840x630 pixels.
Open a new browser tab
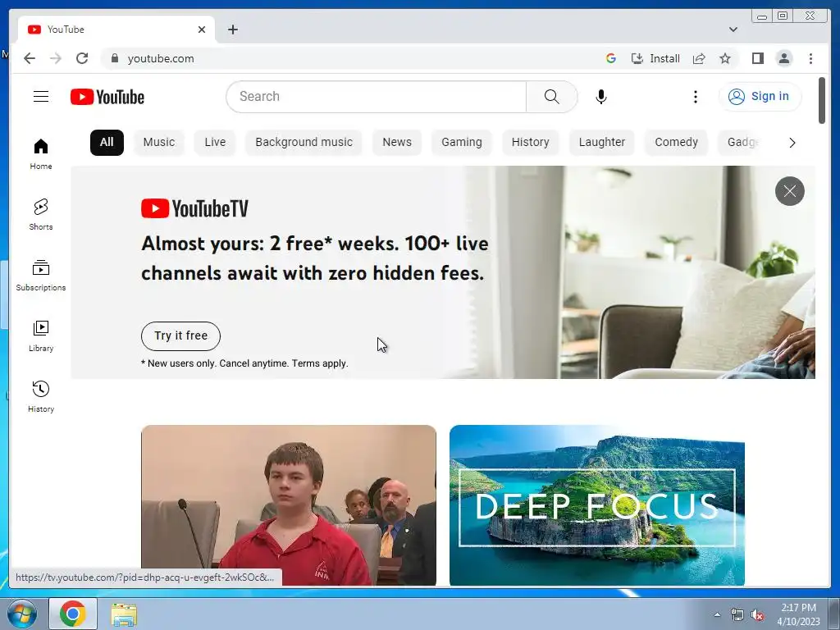tap(232, 30)
